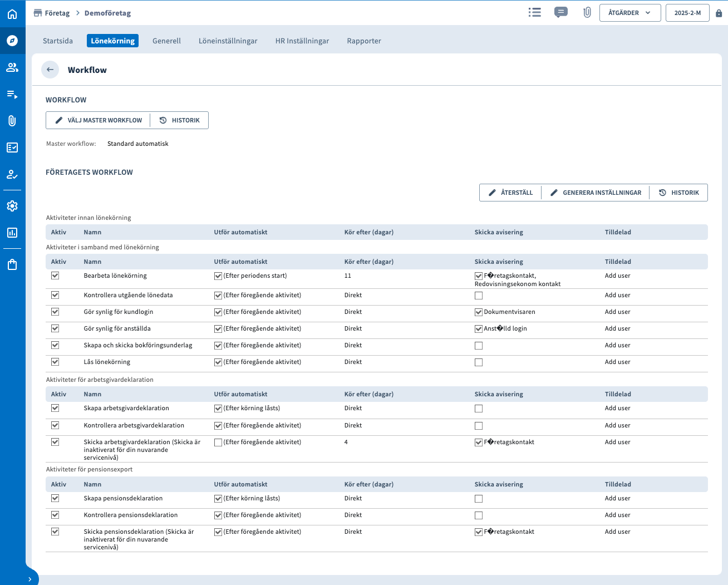Enable notification for Lås lönekörning
The image size is (728, 585).
point(479,362)
